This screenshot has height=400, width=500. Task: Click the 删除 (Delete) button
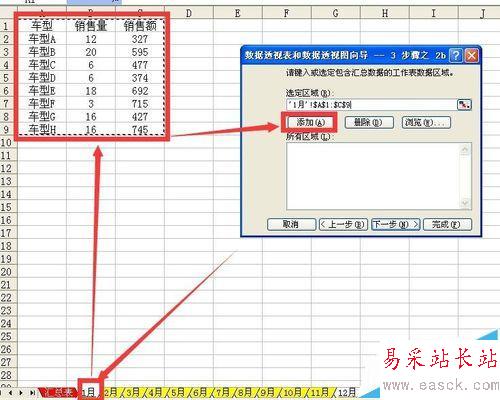point(369,122)
